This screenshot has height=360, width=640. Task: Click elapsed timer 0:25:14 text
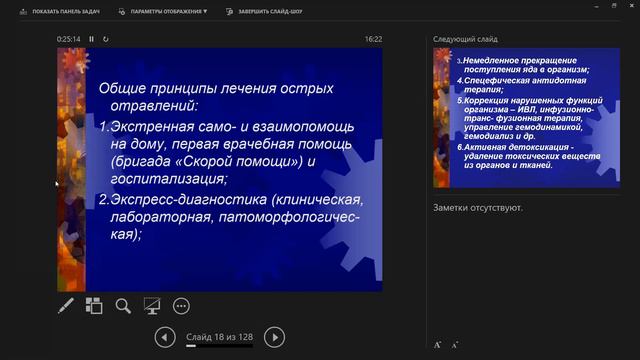pos(69,39)
